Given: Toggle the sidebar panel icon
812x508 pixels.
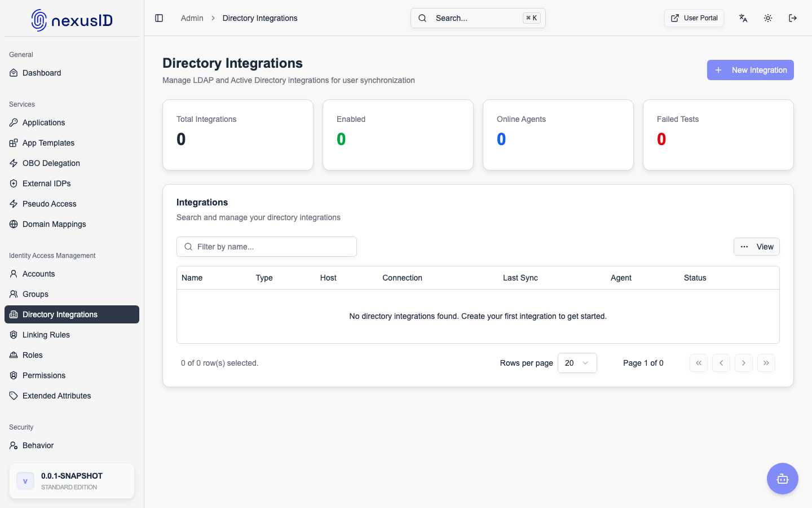Looking at the screenshot, I should tap(159, 18).
